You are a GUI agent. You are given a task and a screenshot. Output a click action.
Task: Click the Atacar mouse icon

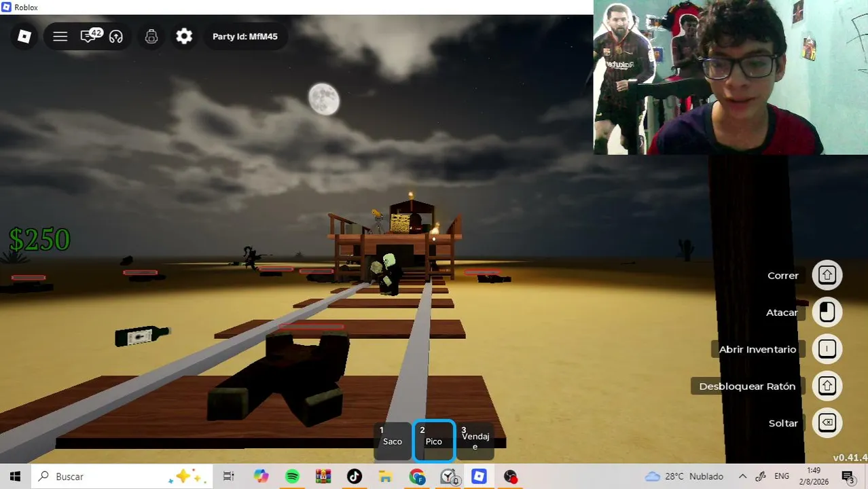coord(827,312)
